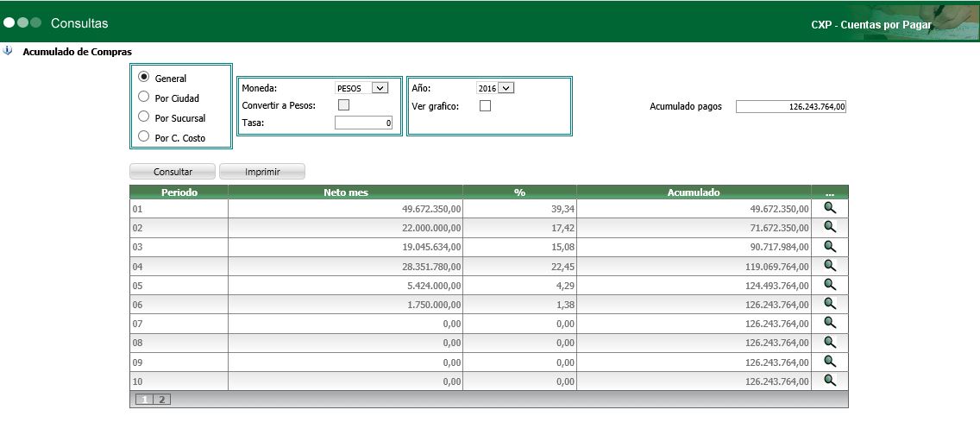Focus the Tasa input field
This screenshot has width=980, height=435.
pos(364,123)
